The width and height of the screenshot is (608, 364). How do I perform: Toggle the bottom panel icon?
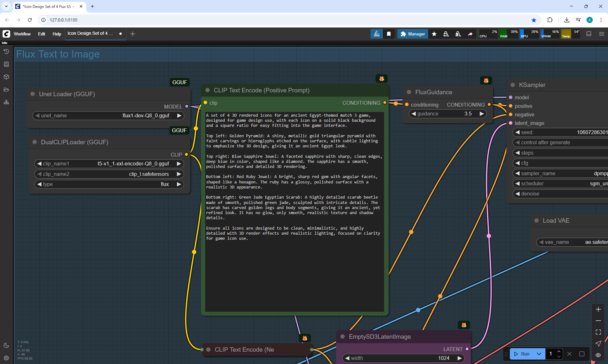click(589, 34)
